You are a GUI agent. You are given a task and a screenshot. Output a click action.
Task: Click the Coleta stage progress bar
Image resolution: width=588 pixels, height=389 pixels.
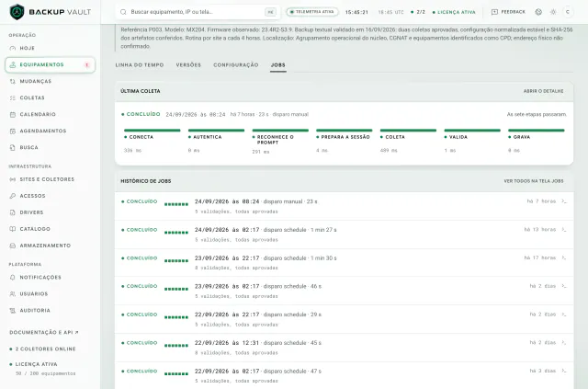[408, 131]
